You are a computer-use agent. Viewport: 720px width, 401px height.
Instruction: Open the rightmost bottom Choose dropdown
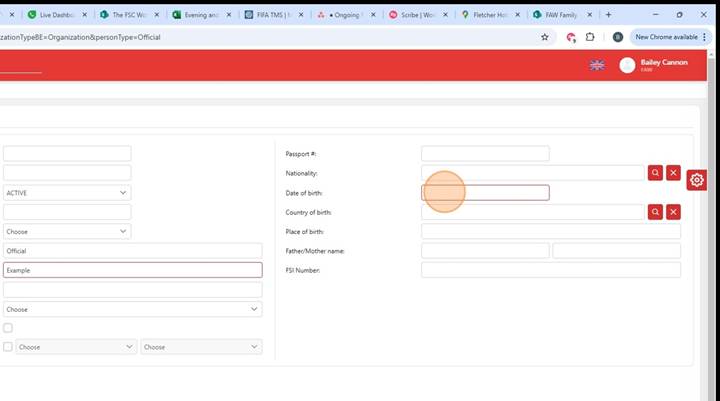pos(202,347)
